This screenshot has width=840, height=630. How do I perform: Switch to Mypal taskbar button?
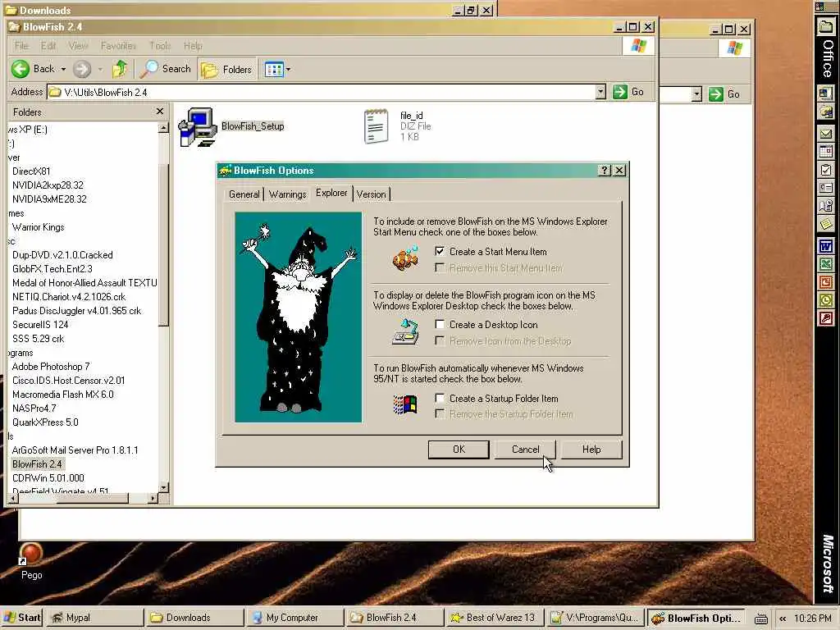[x=94, y=618]
